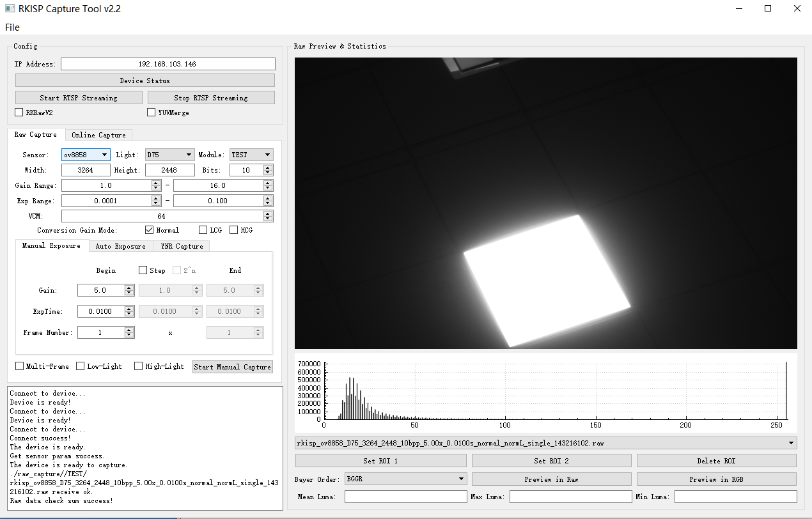
Task: Increase the Begin Gain value with up arrow
Action: click(129, 288)
